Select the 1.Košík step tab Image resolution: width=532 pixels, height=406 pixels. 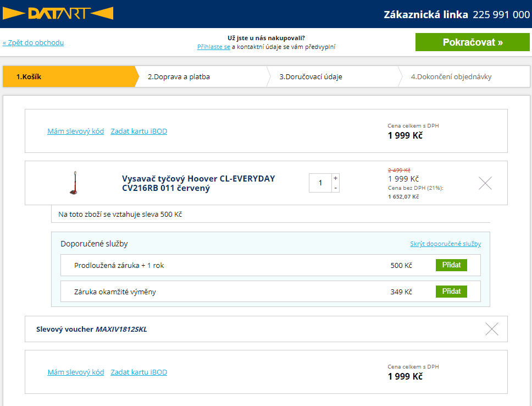70,77
